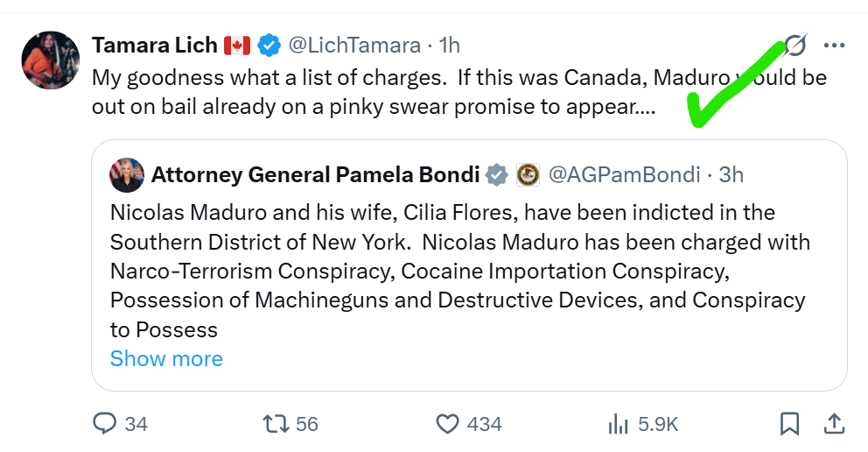The height and width of the screenshot is (452, 868).
Task: Click Pamela Bondi's small avatar in quote
Action: click(127, 174)
